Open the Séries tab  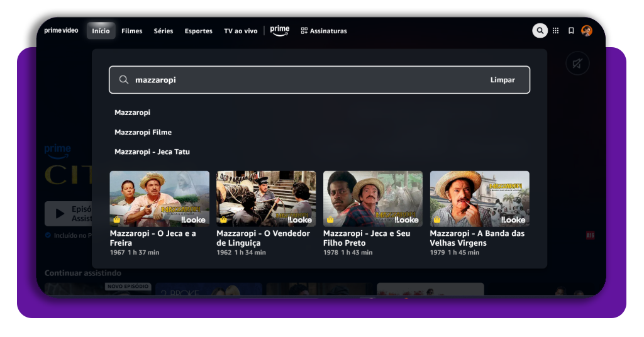click(x=164, y=31)
